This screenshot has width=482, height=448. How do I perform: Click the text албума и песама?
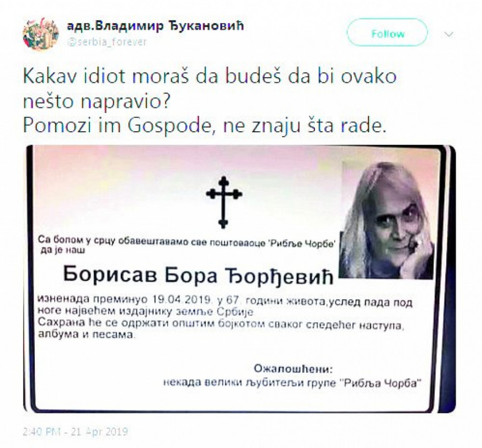(x=86, y=335)
